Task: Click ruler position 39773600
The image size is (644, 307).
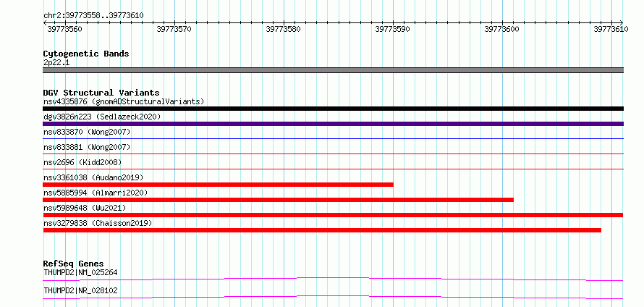Action: coord(502,29)
